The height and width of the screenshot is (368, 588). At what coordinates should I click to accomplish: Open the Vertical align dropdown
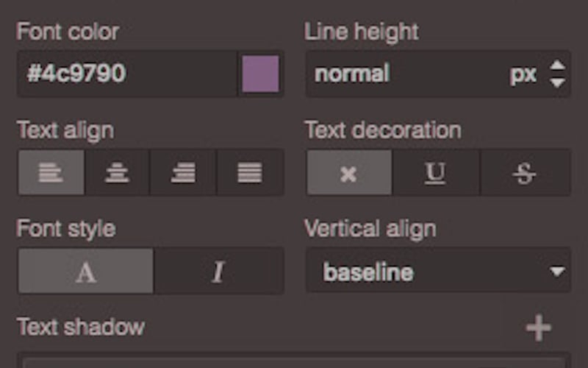point(438,272)
